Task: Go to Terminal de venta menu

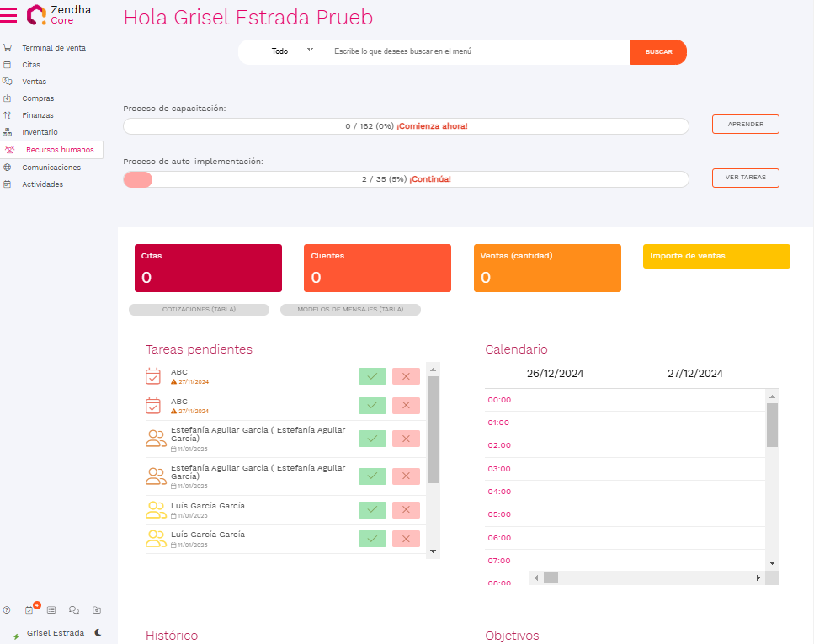Action: pos(53,48)
